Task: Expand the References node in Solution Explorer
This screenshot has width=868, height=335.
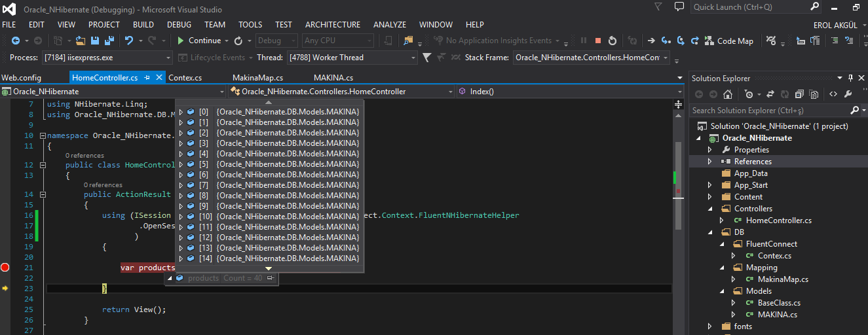Action: point(709,162)
